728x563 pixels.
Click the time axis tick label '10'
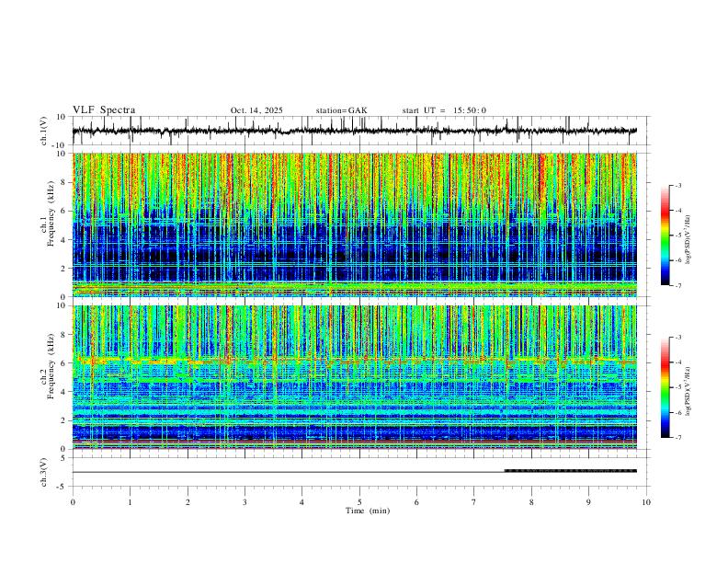tap(646, 502)
